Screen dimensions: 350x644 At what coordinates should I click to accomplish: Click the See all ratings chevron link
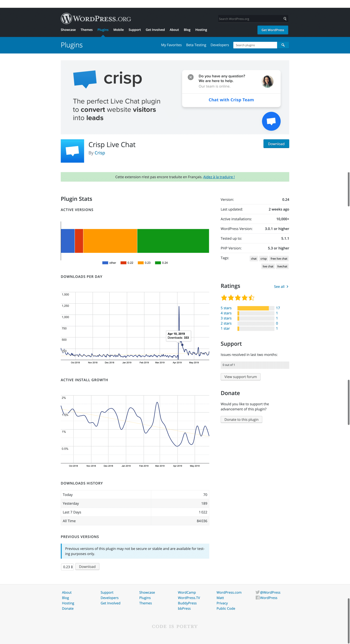click(x=281, y=287)
